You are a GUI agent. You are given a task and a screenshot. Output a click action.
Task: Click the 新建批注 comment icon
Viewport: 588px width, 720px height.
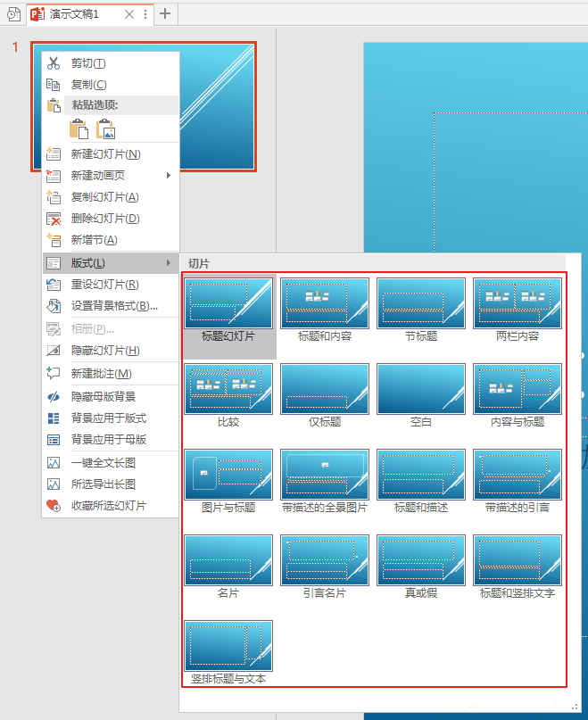point(54,373)
